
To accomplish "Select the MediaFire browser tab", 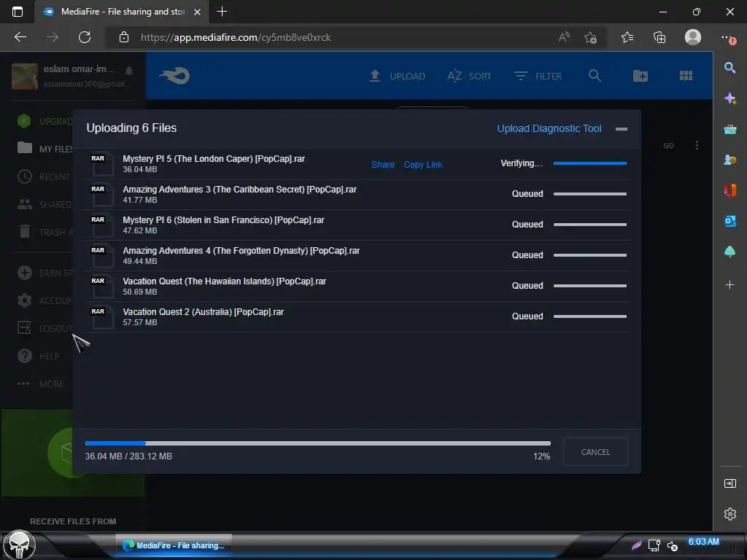I will pyautogui.click(x=122, y=12).
